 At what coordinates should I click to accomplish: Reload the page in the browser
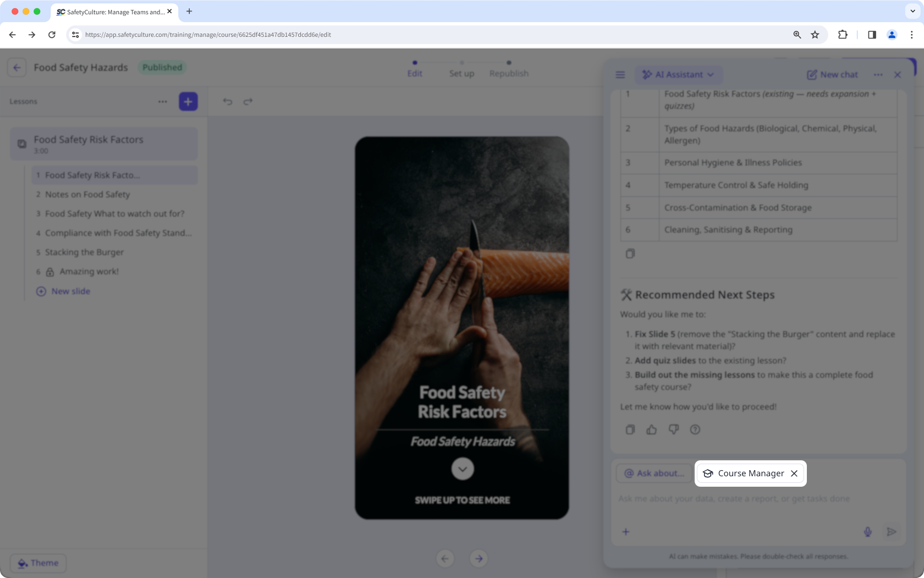point(52,35)
